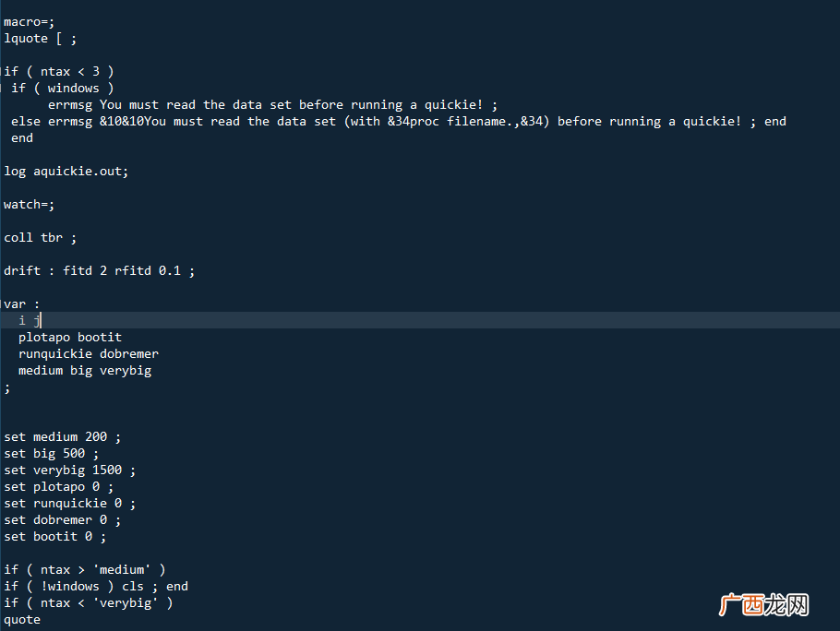Click the 'log aquickie.out;' line
The width and height of the screenshot is (840, 631).
pyautogui.click(x=66, y=172)
